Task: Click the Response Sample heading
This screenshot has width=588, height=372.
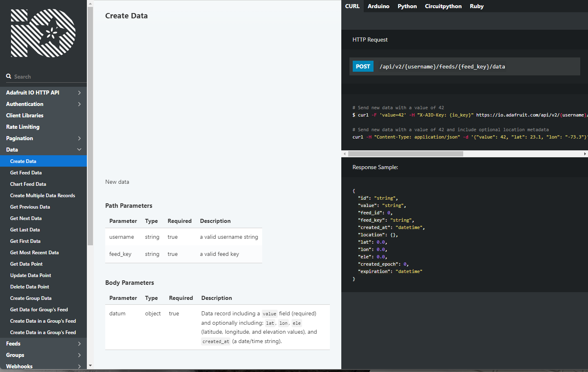Action: pyautogui.click(x=375, y=167)
